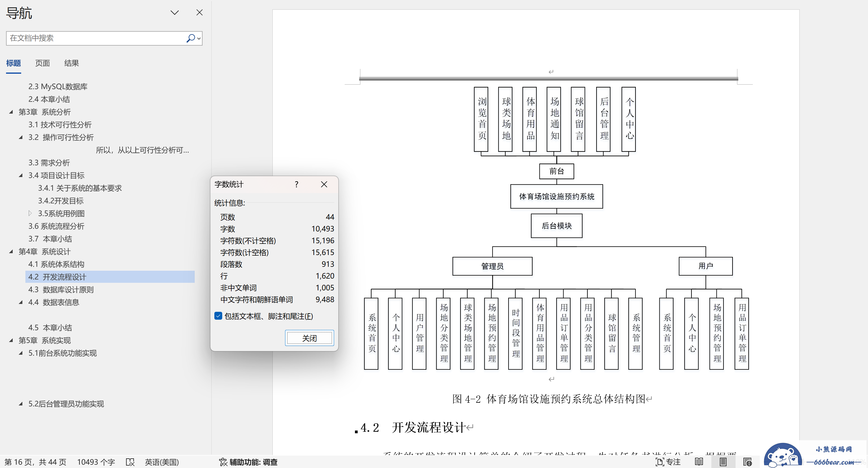Screen dimensions: 868x468
Task: Collapse the 4.4 数据表信息 heading
Action: [21, 302]
